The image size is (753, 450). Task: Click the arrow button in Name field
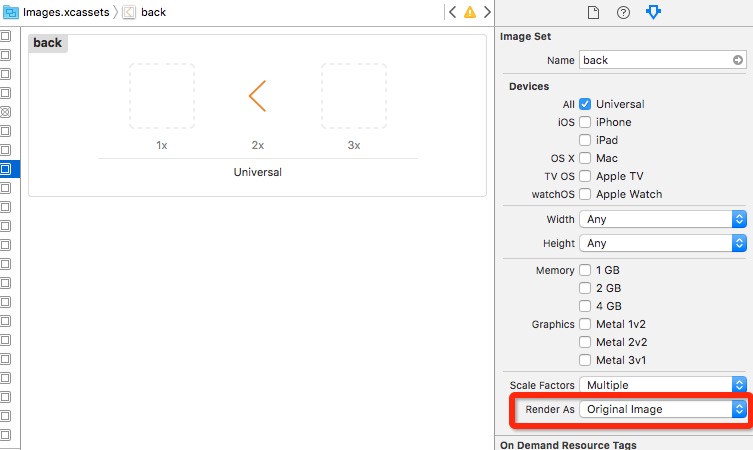point(738,60)
